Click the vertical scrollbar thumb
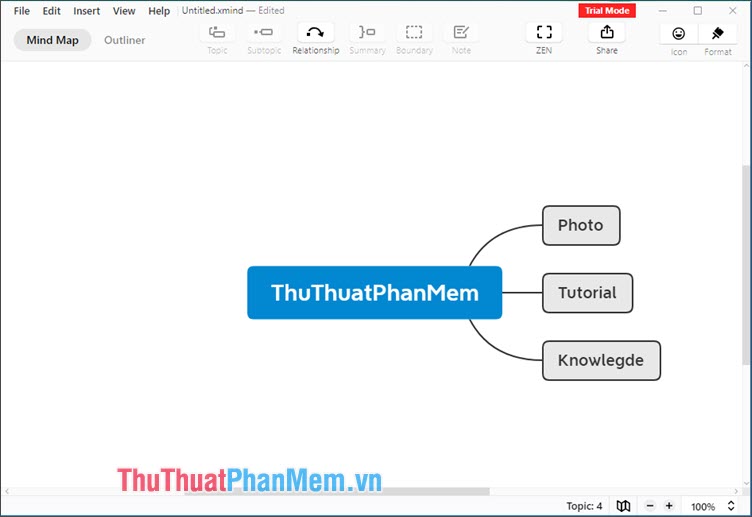Screen dimensions: 752x517 [746, 265]
